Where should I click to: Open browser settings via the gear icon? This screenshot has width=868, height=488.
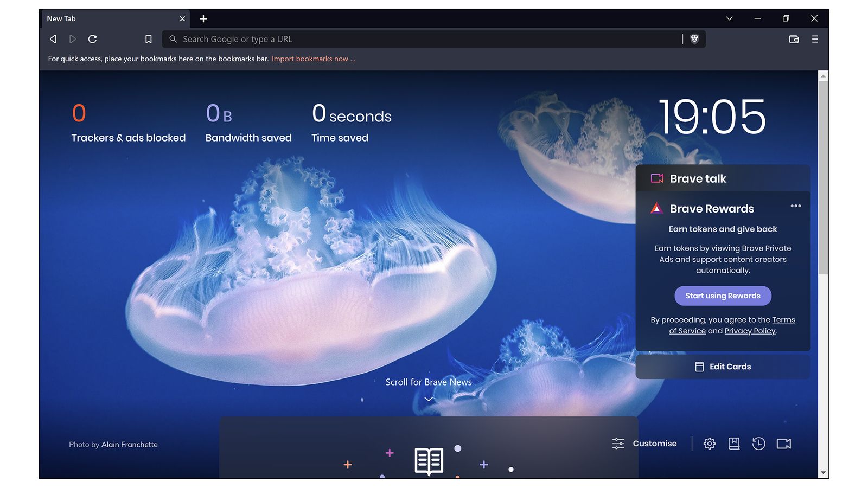click(709, 444)
